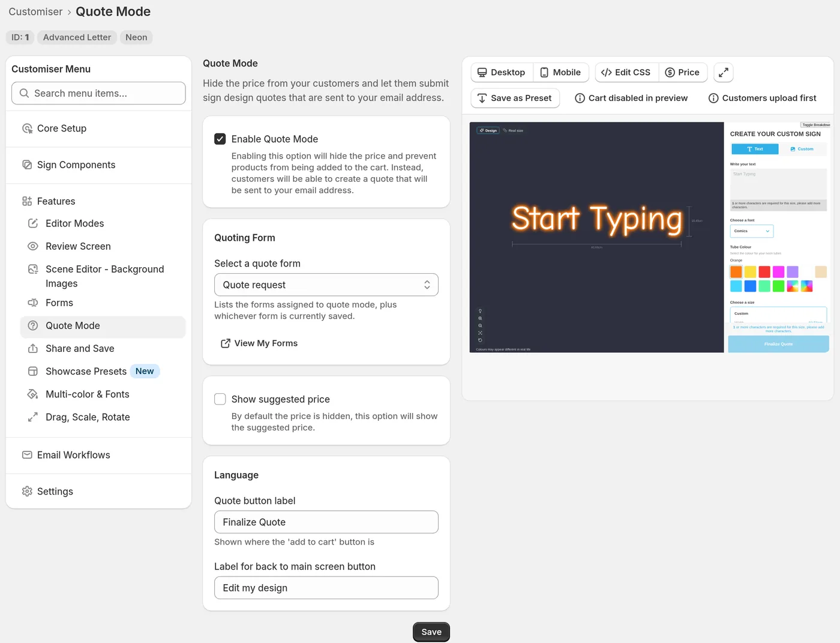This screenshot has width=840, height=643.
Task: Uncheck the Enable Quote Mode checkbox
Action: click(x=220, y=139)
